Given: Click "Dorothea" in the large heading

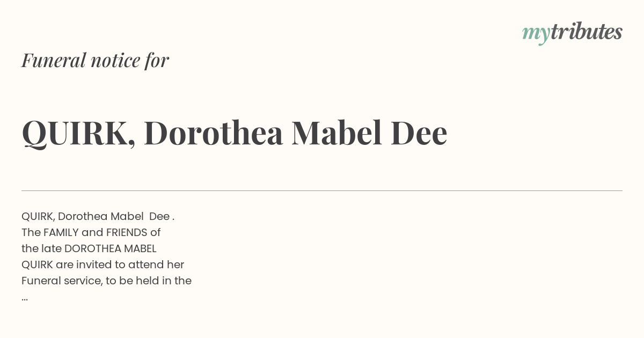Looking at the screenshot, I should pyautogui.click(x=214, y=133).
